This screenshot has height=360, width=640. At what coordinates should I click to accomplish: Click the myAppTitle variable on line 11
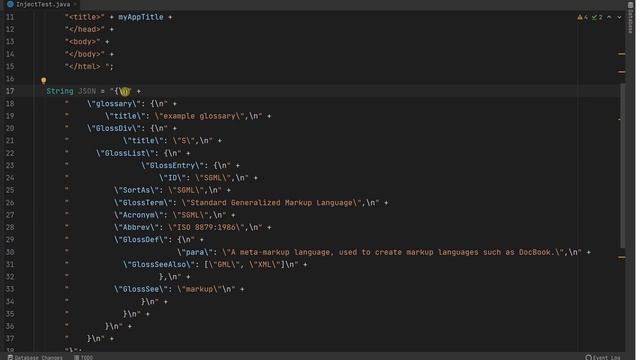(x=141, y=17)
